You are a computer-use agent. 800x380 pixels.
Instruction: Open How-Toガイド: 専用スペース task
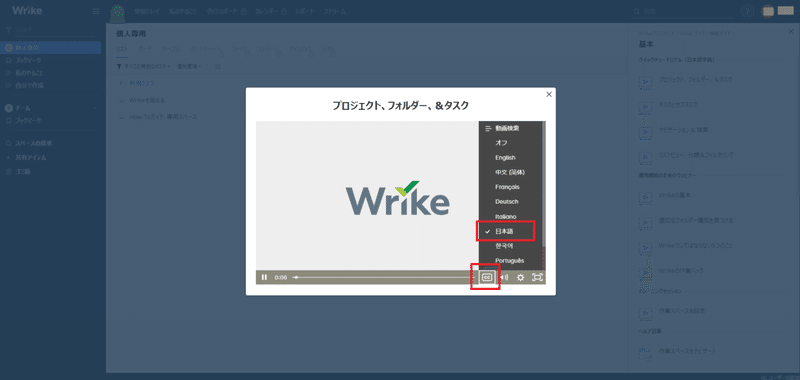coord(163,117)
